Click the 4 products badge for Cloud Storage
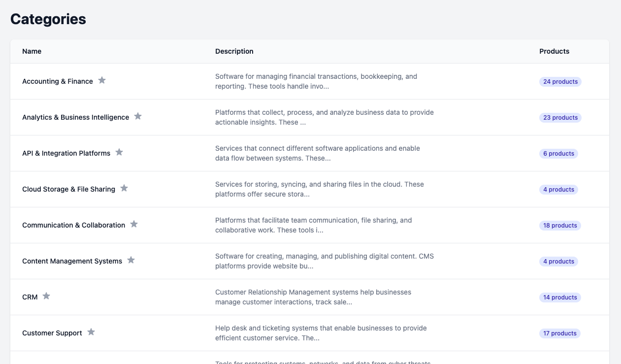Viewport: 621px width, 364px height. click(558, 189)
